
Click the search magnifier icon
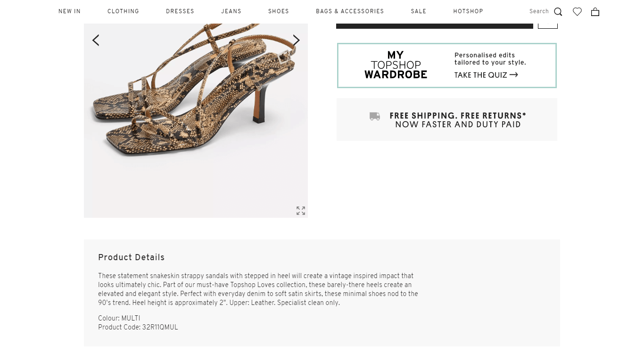pyautogui.click(x=558, y=12)
